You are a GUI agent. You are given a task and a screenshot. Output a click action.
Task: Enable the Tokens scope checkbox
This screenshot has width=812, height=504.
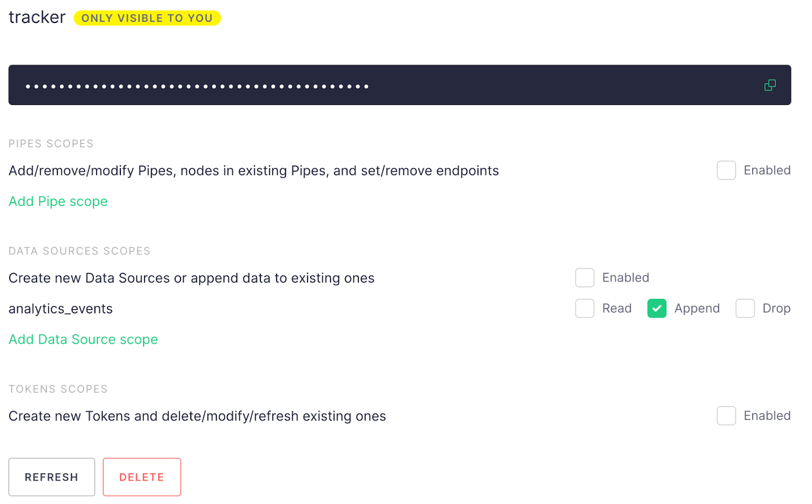click(x=726, y=416)
